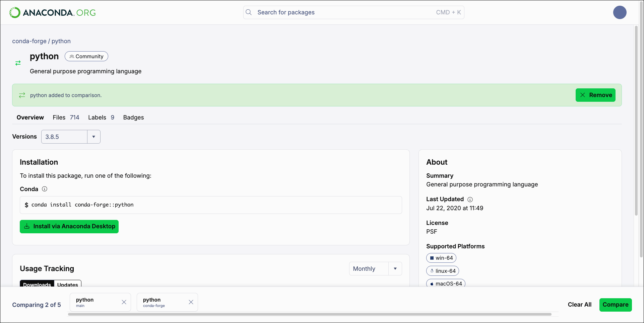Screen dimensions: 644x323
Task: Click the Anaconda.org logo
Action: pos(52,13)
